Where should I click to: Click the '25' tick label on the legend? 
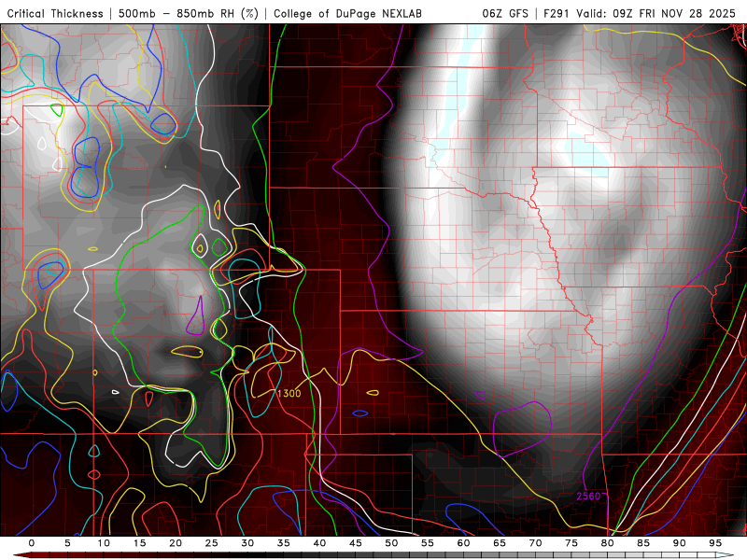coord(212,543)
